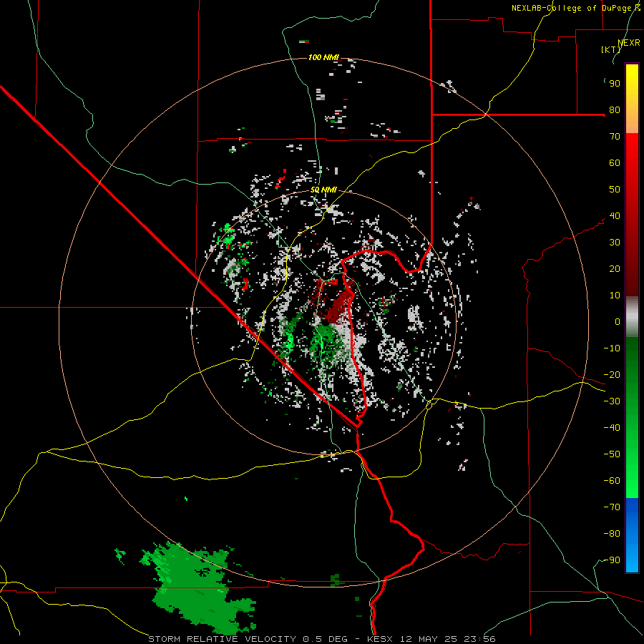
Task: Click the -90 scale label
Action: [x=612, y=560]
